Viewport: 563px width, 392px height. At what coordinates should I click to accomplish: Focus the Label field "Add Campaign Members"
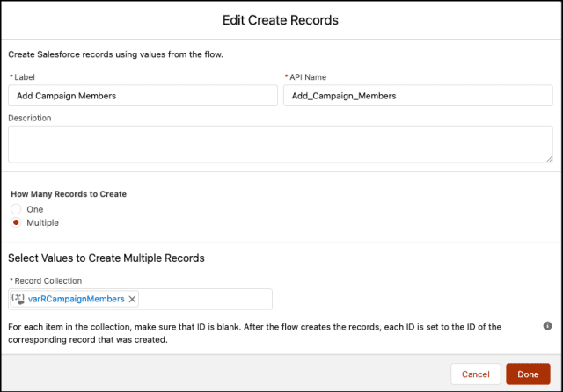coord(143,96)
